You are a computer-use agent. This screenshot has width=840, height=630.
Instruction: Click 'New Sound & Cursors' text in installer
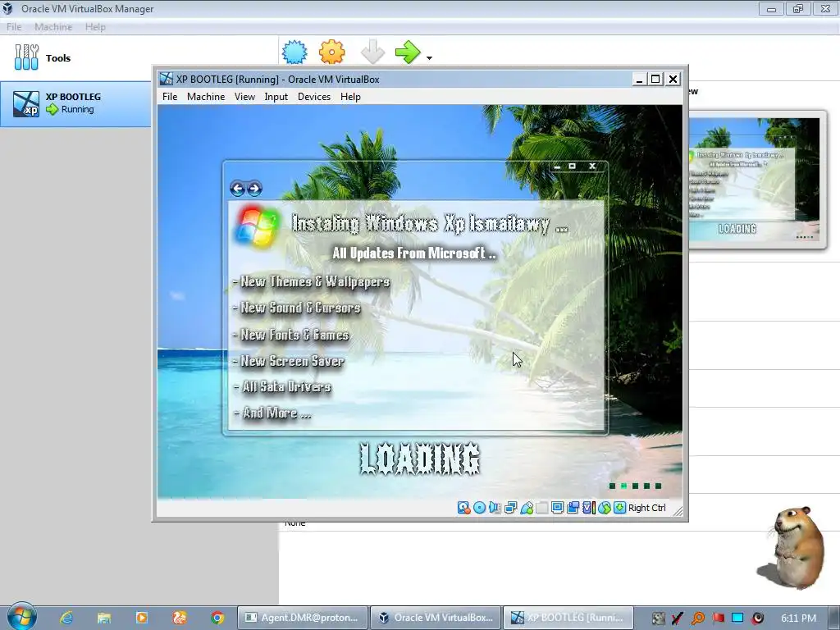[300, 308]
